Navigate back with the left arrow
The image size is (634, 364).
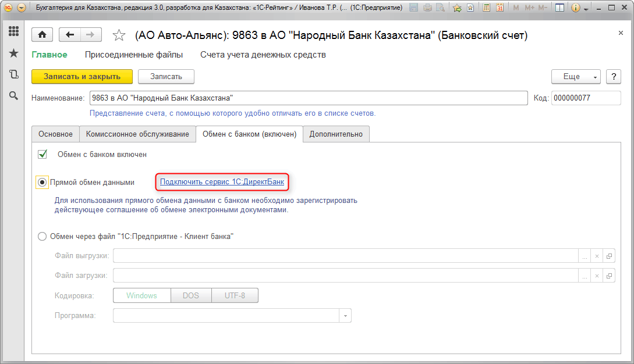coord(70,35)
